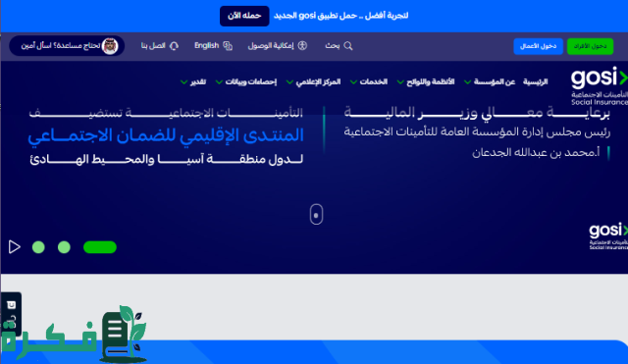Click the gosi logo in navigation bar

tap(600, 86)
